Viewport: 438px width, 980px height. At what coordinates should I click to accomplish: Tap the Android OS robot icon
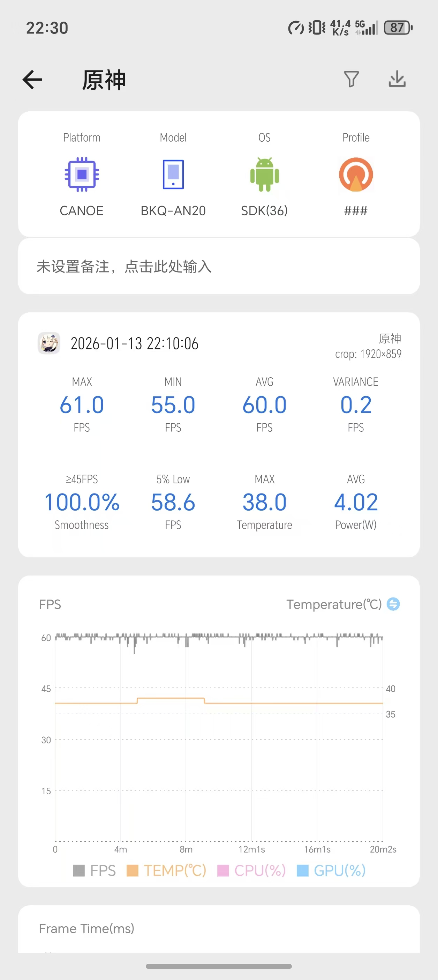pos(265,174)
